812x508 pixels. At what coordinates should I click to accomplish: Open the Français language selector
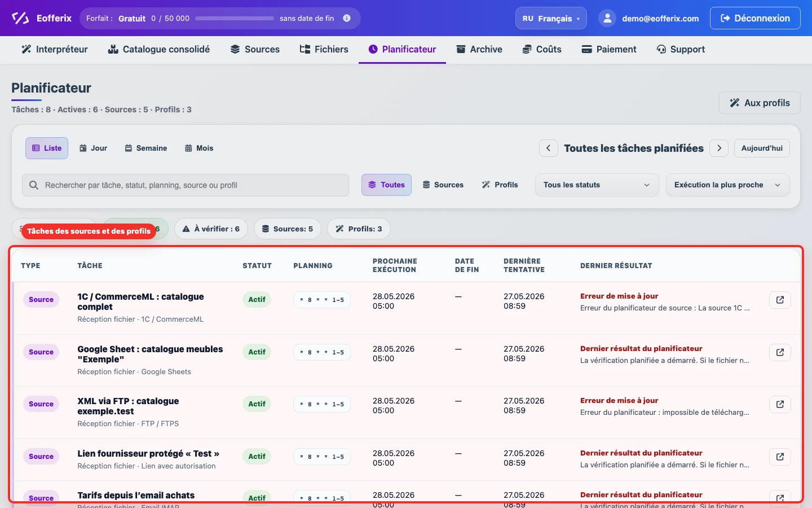[551, 18]
